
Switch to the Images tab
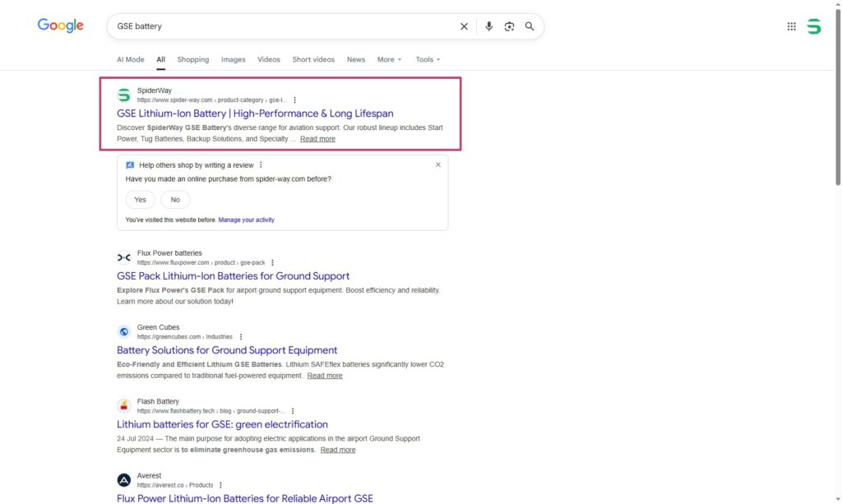pos(233,60)
